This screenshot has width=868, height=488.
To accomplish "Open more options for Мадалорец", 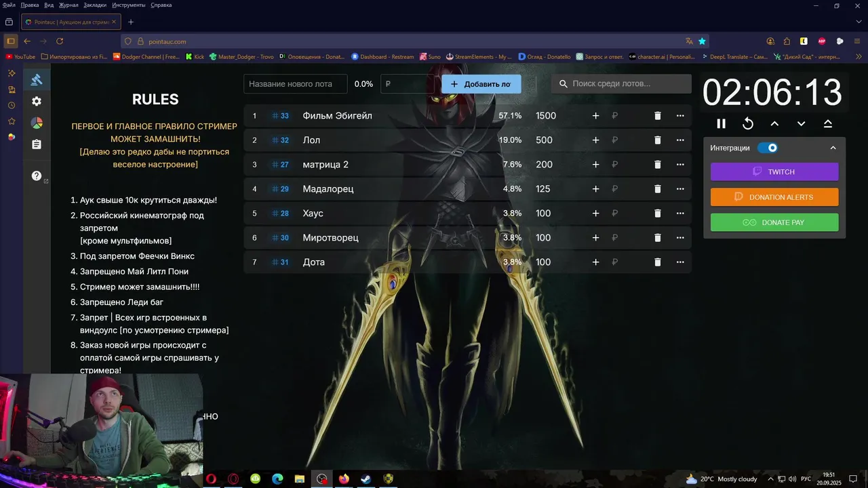I will click(680, 189).
